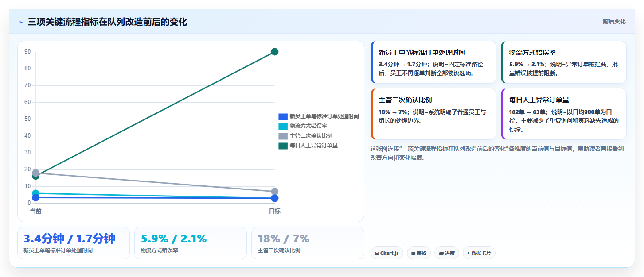The image size is (644, 277).
Task: Click the blue current data point near 3
Action: tap(36, 197)
